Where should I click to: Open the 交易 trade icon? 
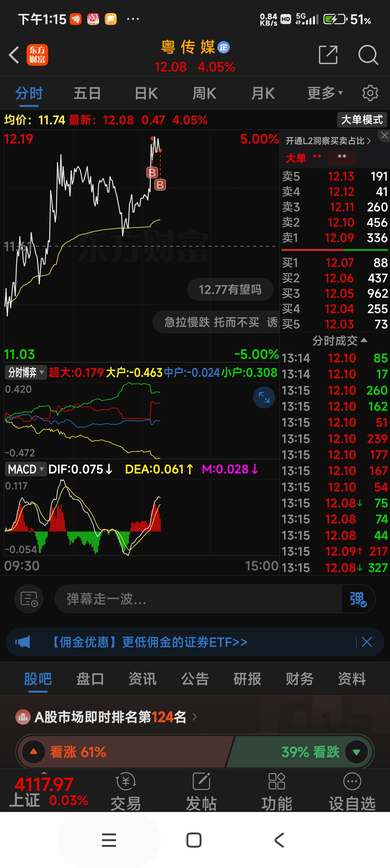(x=126, y=791)
